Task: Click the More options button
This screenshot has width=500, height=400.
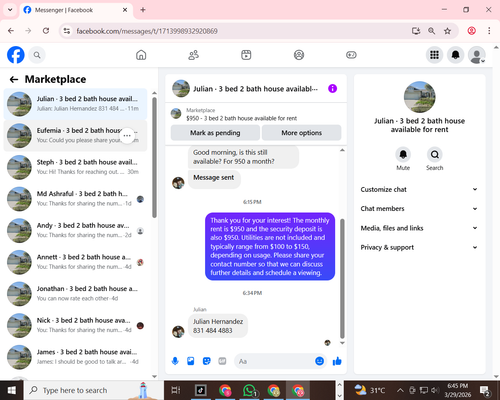Action: [x=301, y=133]
